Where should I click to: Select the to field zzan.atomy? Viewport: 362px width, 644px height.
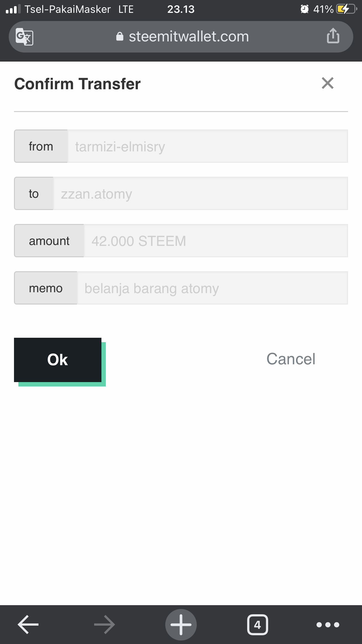click(201, 193)
